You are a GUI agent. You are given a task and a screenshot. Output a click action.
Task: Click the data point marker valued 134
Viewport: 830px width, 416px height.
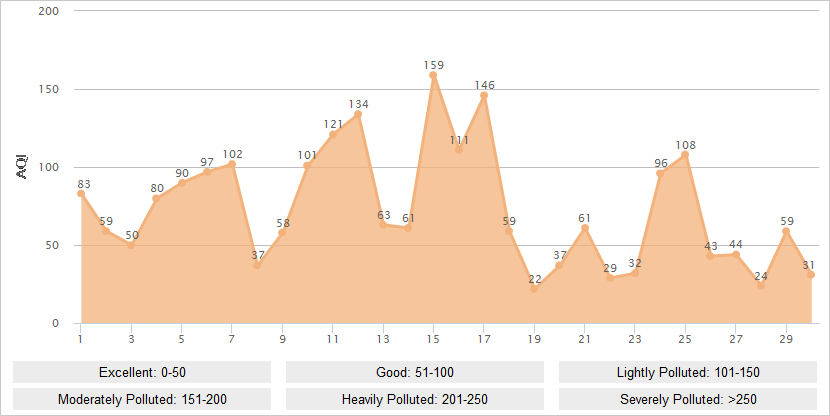[358, 114]
